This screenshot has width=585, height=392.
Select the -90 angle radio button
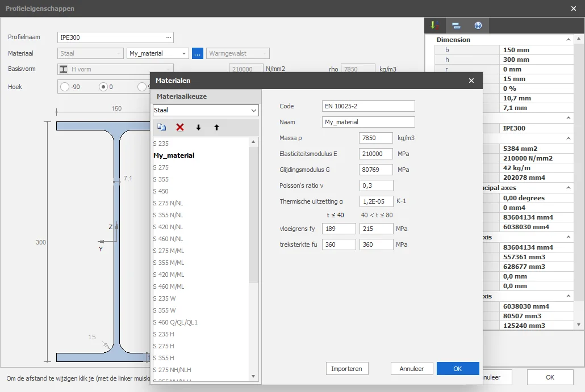[65, 87]
